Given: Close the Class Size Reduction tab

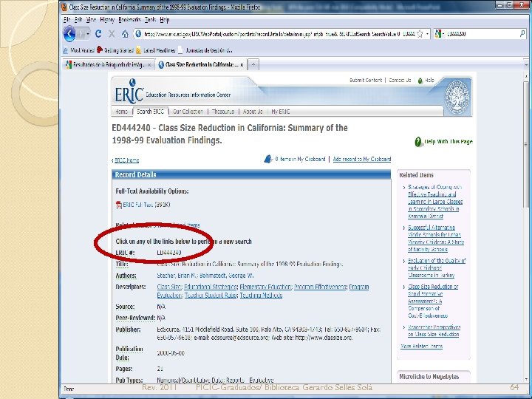Looking at the screenshot, I should (x=242, y=65).
